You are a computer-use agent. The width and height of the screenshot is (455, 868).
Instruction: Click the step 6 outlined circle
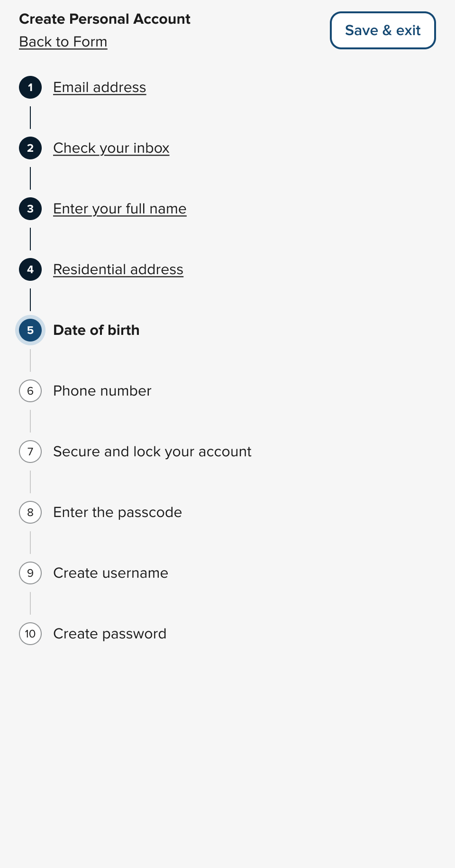(x=30, y=391)
